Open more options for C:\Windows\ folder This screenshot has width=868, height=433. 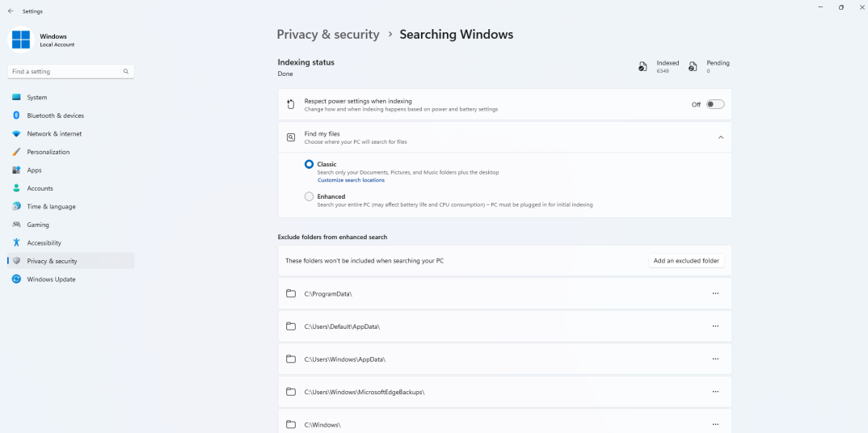[715, 424]
